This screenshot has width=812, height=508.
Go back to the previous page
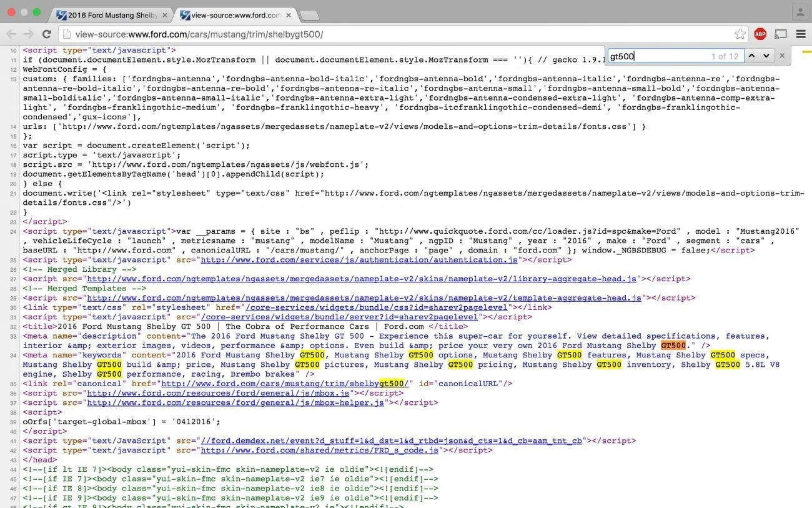click(11, 34)
